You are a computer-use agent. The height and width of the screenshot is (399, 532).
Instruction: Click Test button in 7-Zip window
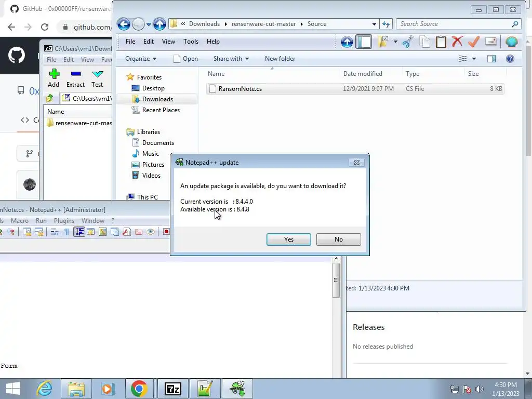coord(97,78)
